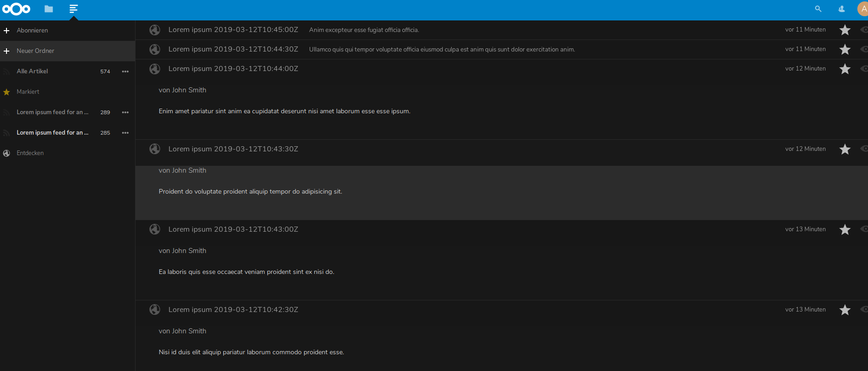The image size is (868, 371).
Task: Click body text 'Proident do voluptate proident aliquip'
Action: [x=250, y=192]
